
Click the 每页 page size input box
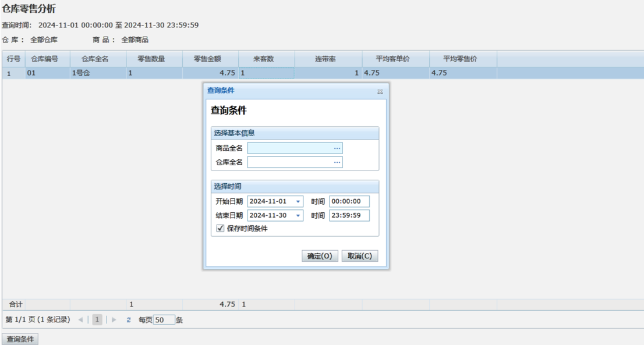tap(164, 320)
